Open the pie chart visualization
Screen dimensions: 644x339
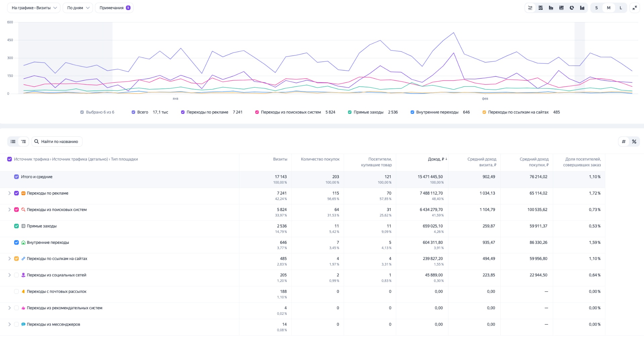(572, 8)
